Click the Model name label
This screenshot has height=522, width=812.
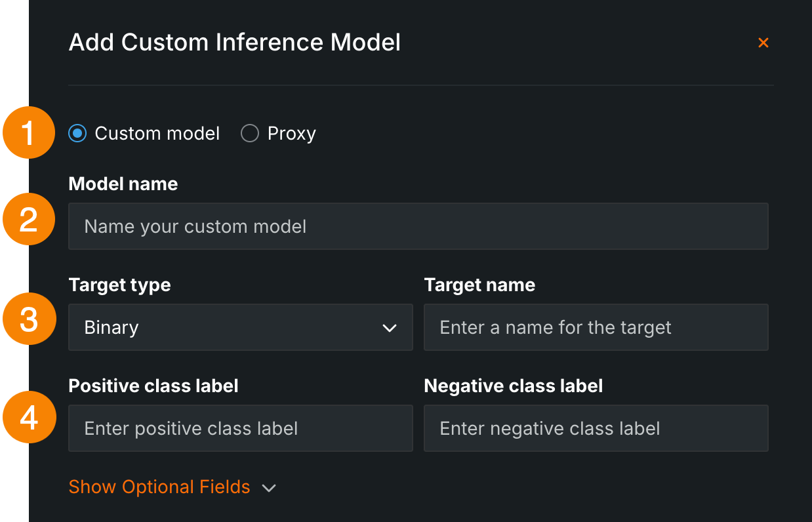[123, 184]
